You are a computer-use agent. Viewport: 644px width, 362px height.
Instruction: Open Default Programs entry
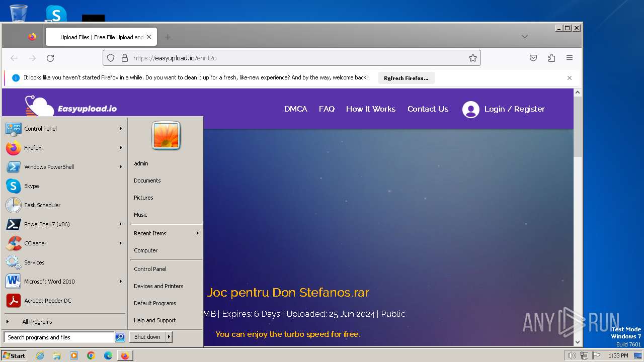tap(154, 303)
